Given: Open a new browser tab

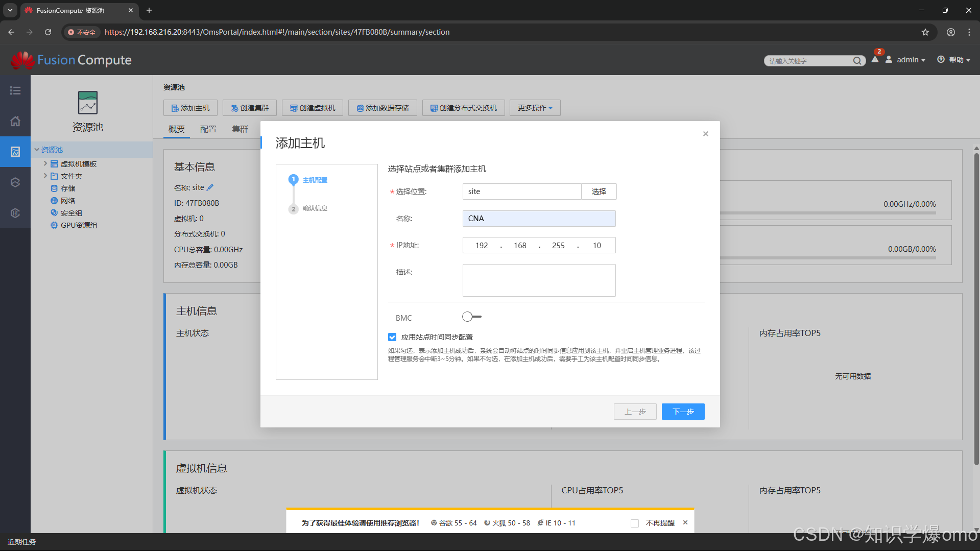Looking at the screenshot, I should click(149, 10).
